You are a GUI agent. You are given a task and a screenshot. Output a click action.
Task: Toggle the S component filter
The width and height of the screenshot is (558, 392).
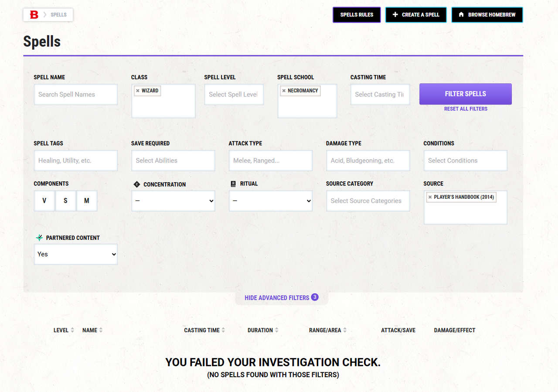pyautogui.click(x=65, y=201)
